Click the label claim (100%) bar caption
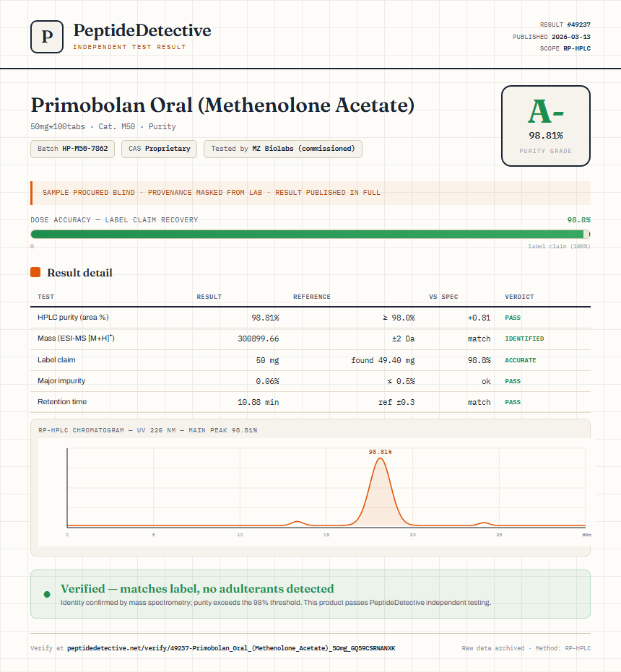 tap(559, 246)
